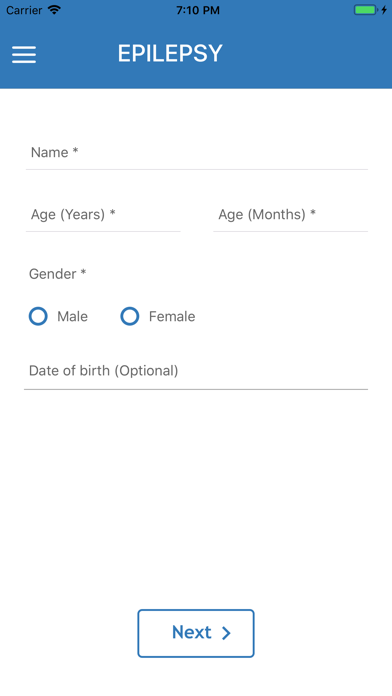Tap the charging bolt icon
392x696 pixels.
tap(384, 10)
